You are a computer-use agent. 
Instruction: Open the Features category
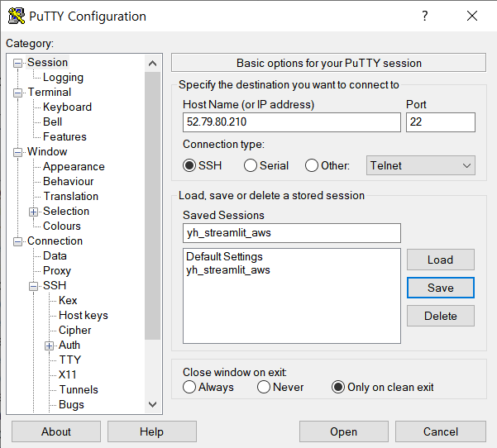pos(65,137)
